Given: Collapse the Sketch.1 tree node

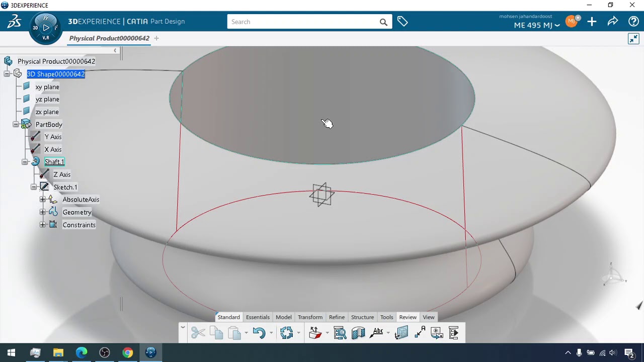Looking at the screenshot, I should pyautogui.click(x=34, y=187).
